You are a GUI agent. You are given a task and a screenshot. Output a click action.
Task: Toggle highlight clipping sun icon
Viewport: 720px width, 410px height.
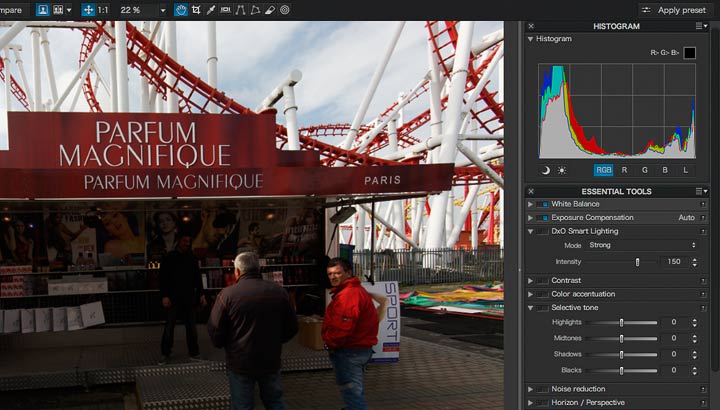click(562, 170)
